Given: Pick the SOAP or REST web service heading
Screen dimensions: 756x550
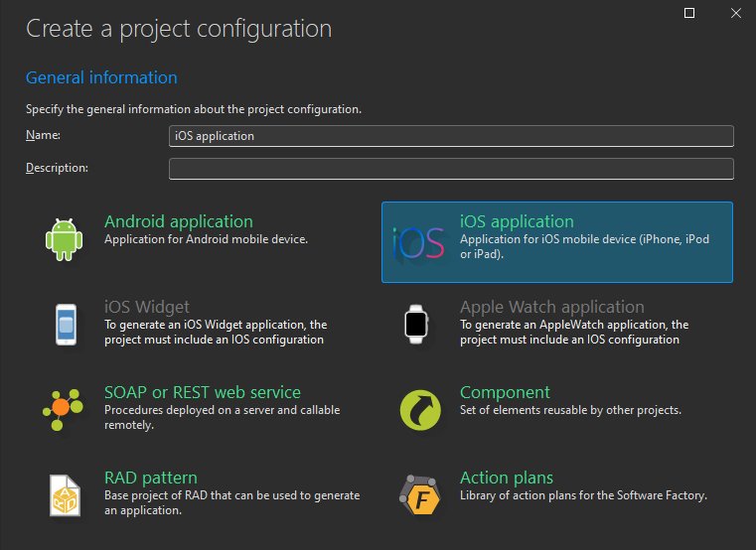Looking at the screenshot, I should 203,392.
